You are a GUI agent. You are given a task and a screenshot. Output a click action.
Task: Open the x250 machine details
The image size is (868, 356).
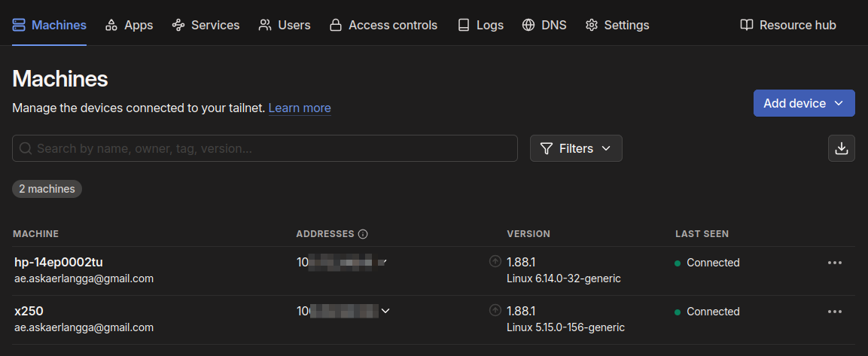point(29,311)
